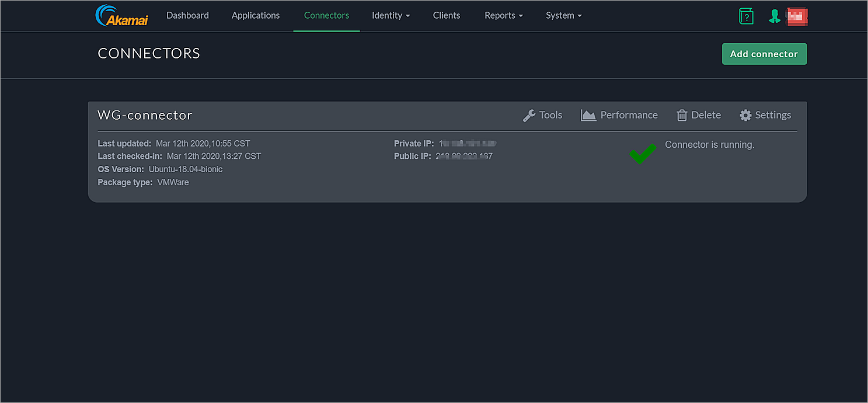
Task: Click the "Connector is running." status text
Action: point(709,145)
